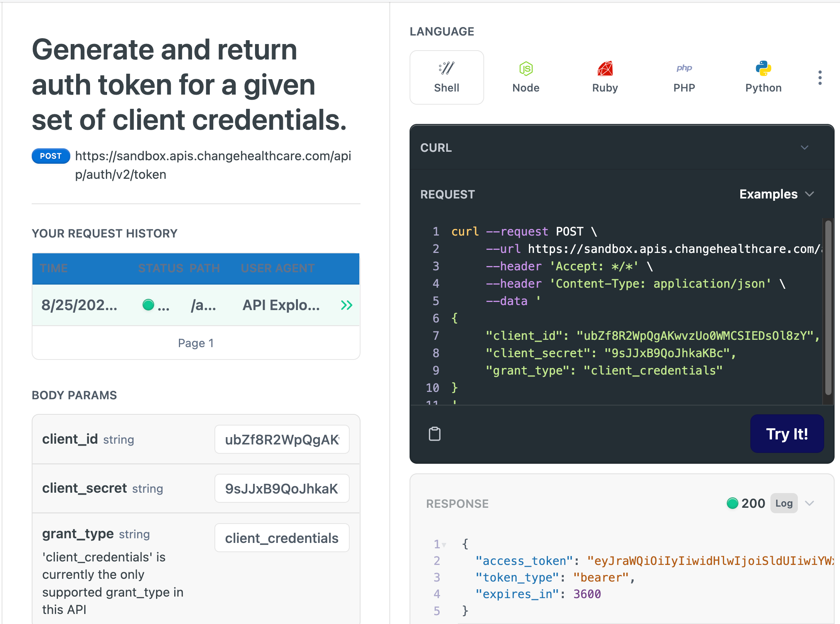Copy curl request with clipboard icon

coord(435,434)
